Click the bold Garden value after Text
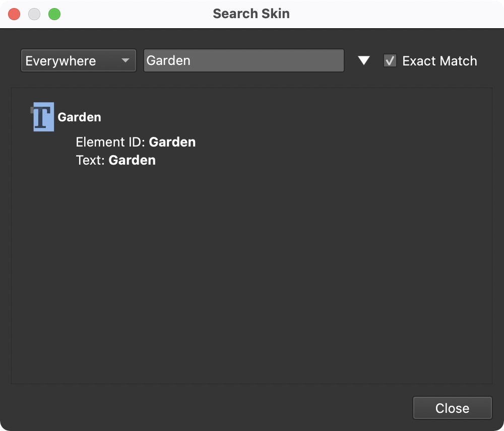The image size is (504, 431). [132, 161]
